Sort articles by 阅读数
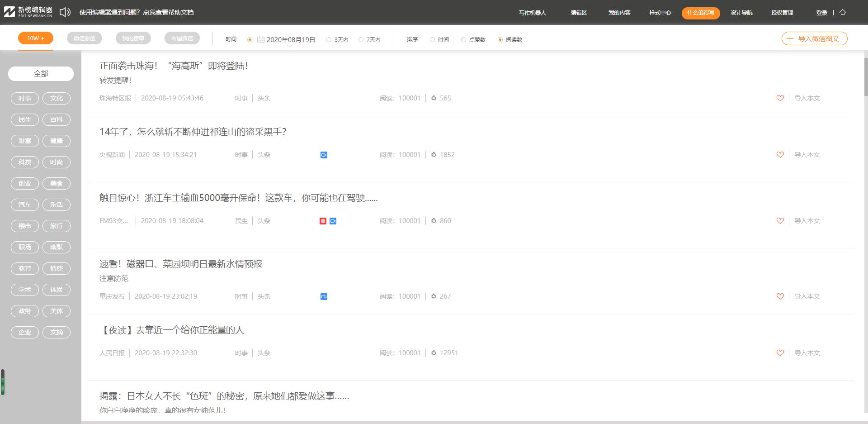The width and height of the screenshot is (868, 424). click(x=510, y=40)
